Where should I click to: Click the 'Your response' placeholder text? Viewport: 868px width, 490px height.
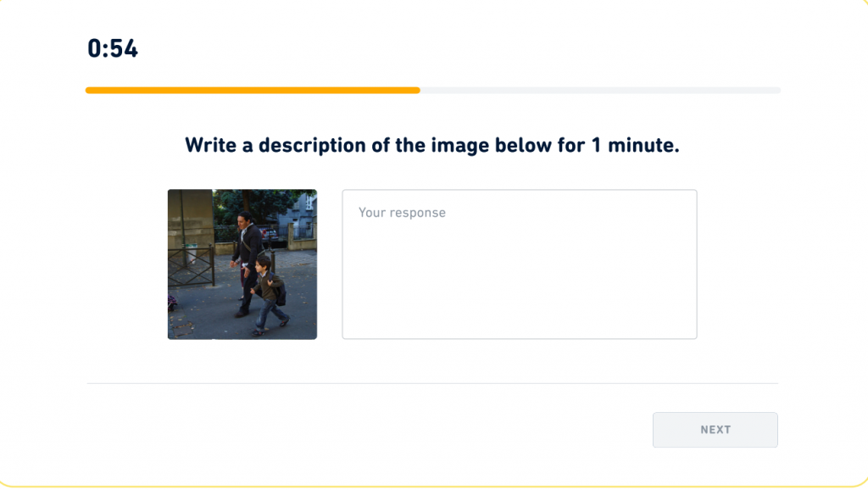[402, 213]
